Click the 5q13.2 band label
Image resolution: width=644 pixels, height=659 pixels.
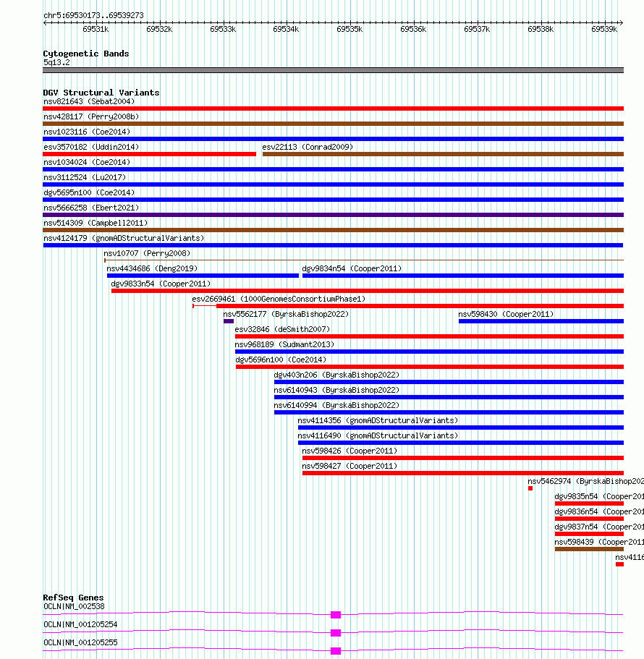[x=56, y=63]
